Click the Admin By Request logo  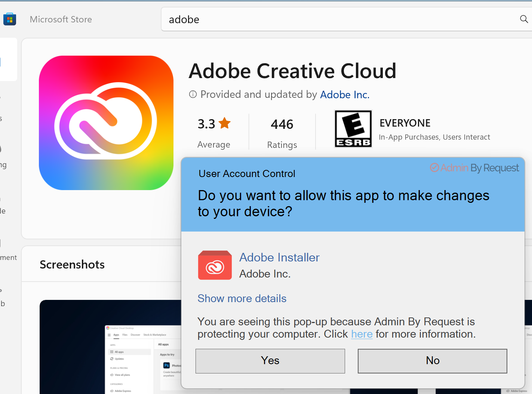[x=474, y=168]
